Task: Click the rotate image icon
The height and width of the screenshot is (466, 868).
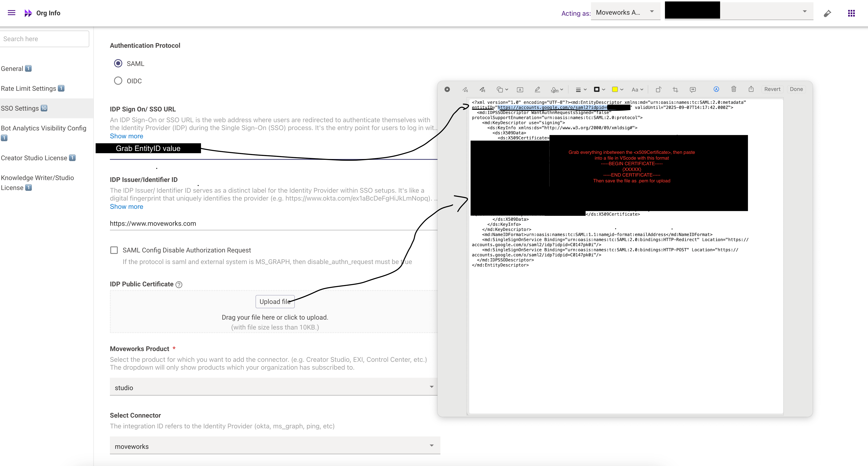Action: pyautogui.click(x=658, y=89)
